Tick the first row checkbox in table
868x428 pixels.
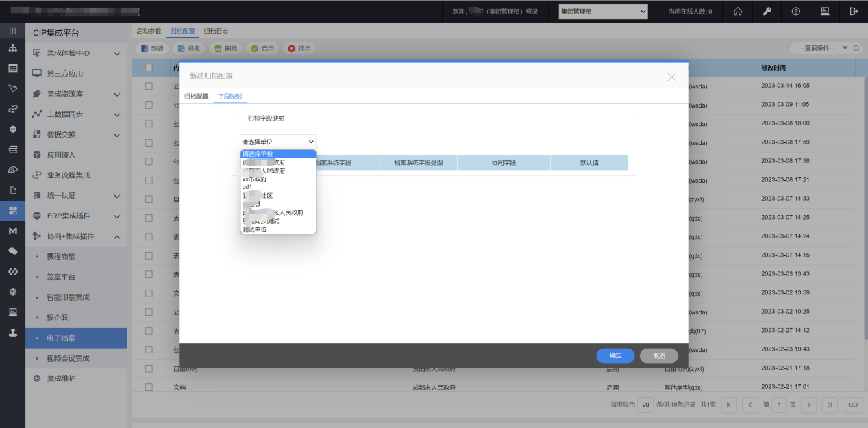pos(149,86)
